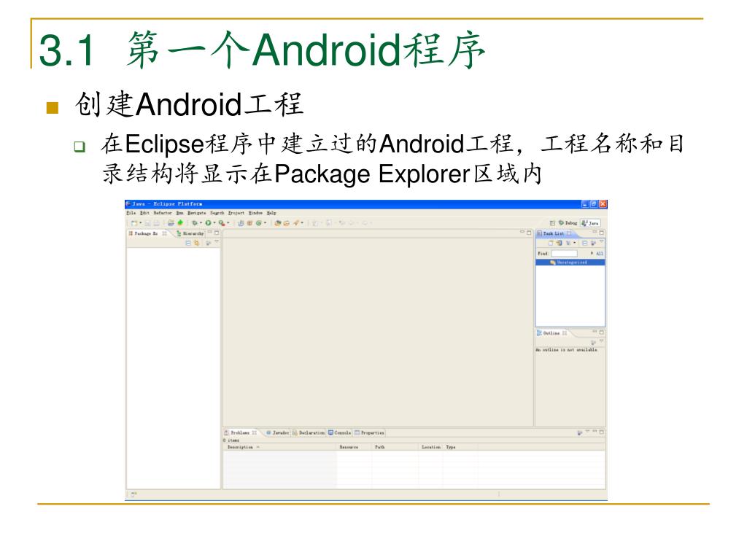This screenshot has height=560, width=747.
Task: Click the Open Task toolbar icon
Action: coord(286,223)
